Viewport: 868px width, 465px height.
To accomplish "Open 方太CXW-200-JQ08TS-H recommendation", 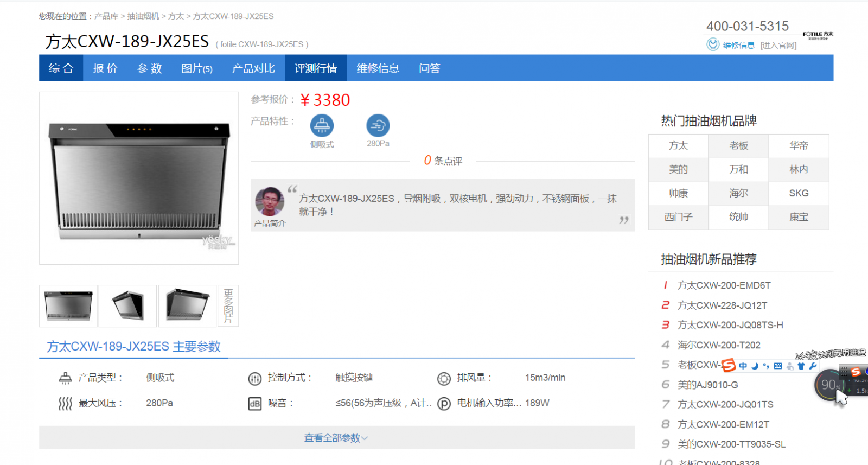I will tap(730, 325).
